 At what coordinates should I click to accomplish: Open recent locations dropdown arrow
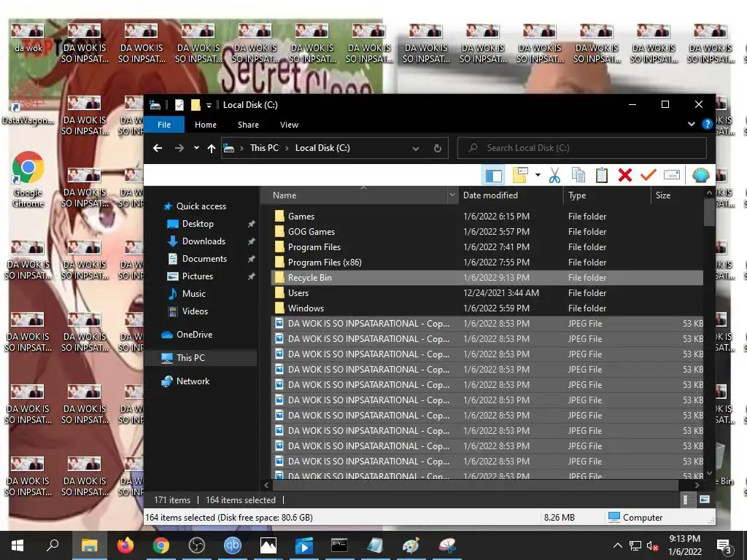(x=196, y=148)
